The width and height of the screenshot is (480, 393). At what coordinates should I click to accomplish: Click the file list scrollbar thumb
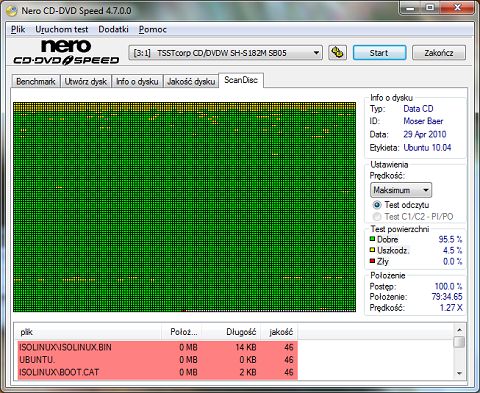(460, 342)
